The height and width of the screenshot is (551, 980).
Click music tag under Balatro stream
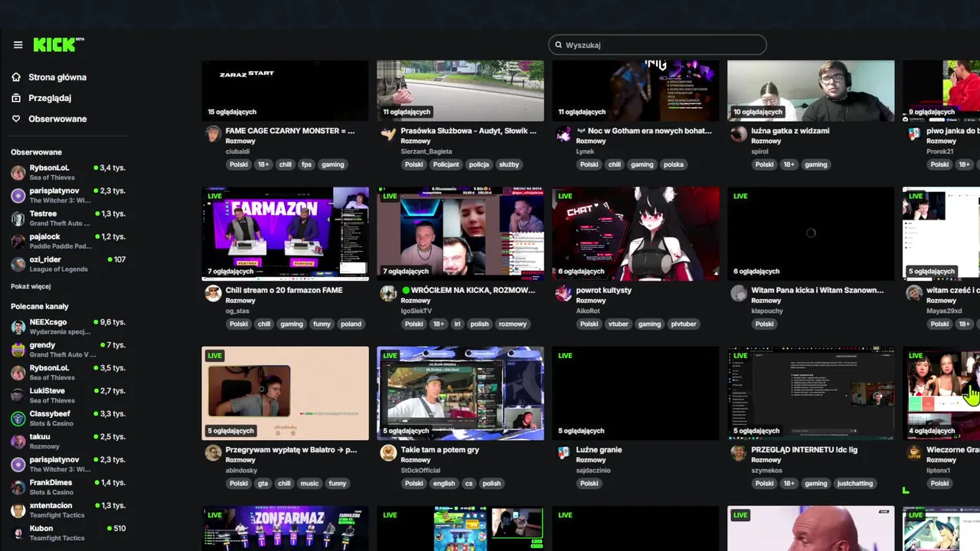click(309, 484)
